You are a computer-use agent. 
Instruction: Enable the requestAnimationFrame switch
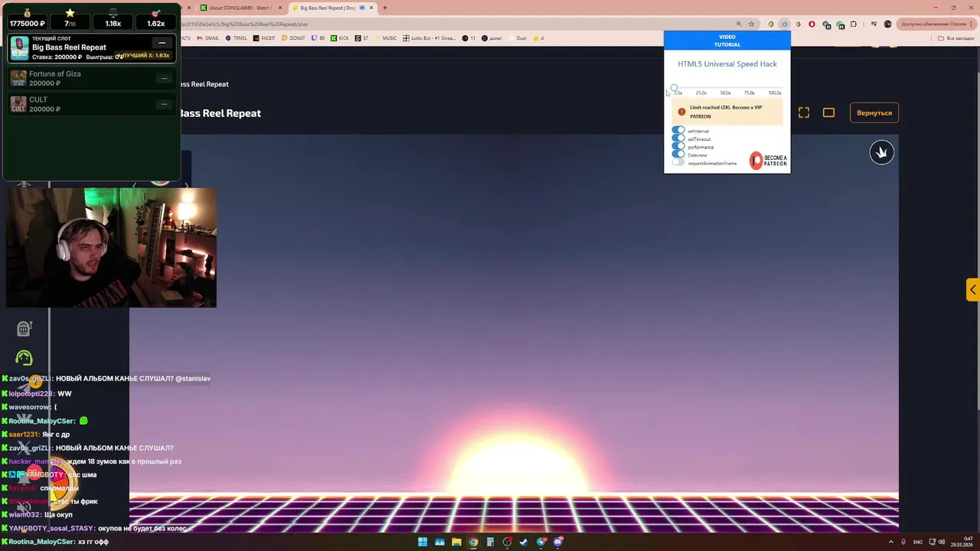(x=678, y=163)
